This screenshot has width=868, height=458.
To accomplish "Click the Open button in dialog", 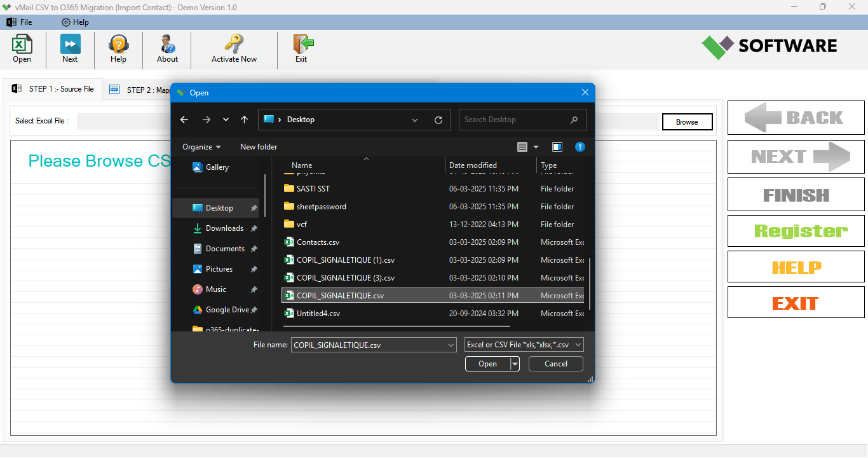I will pos(487,364).
